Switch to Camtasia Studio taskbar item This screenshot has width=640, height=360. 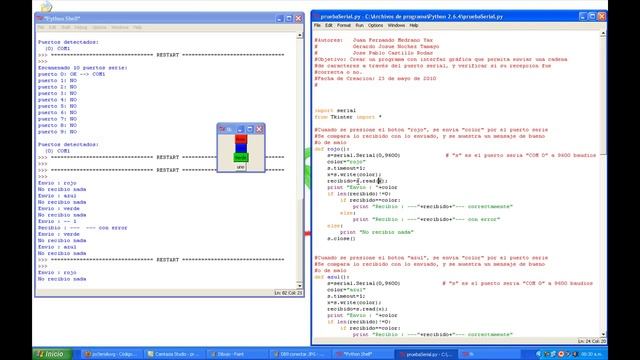(x=175, y=354)
